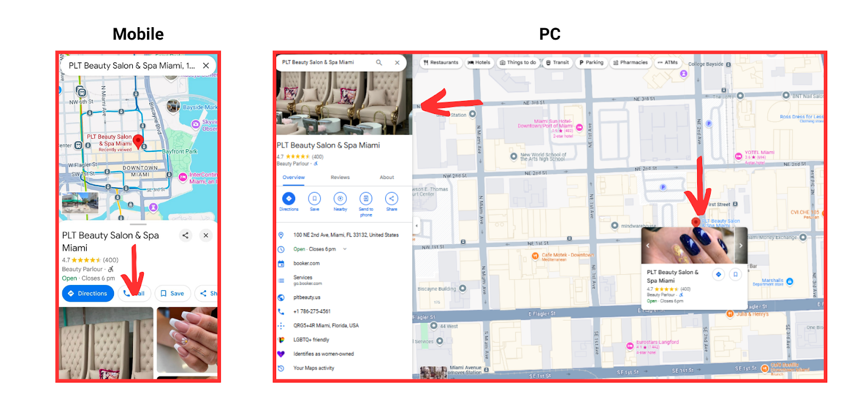Image resolution: width=868 pixels, height=407 pixels.
Task: Tap the French manicure nails photo on mobile
Action: pyautogui.click(x=187, y=340)
